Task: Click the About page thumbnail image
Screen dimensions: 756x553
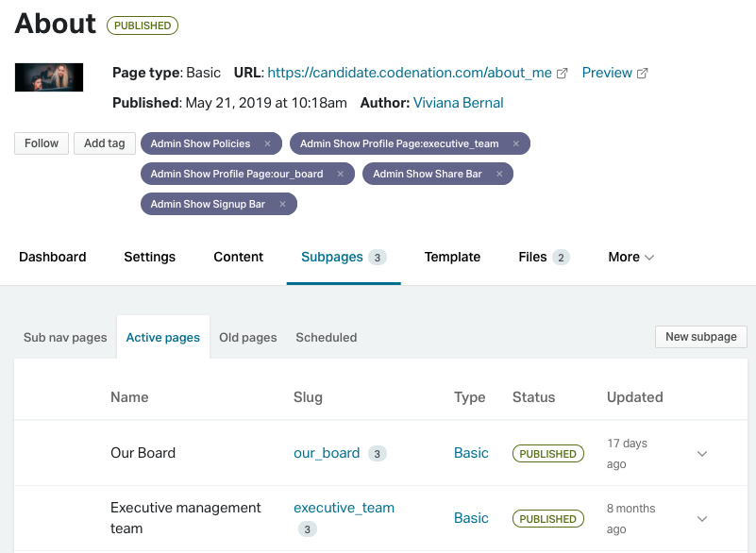Action: coord(49,77)
